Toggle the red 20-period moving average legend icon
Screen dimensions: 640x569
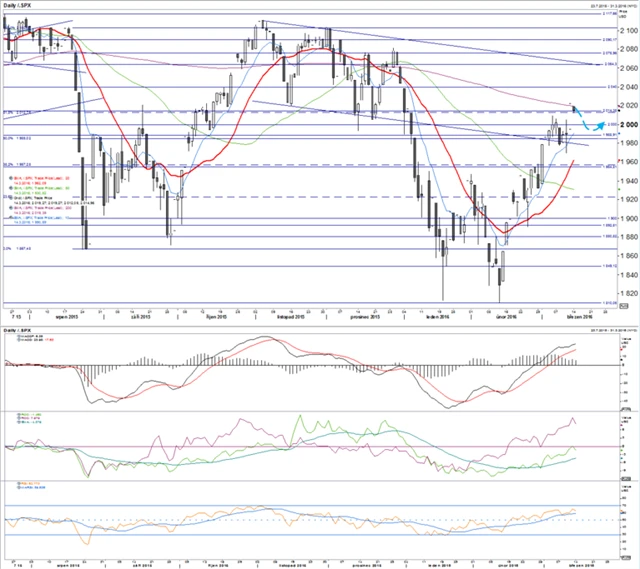pos(11,178)
